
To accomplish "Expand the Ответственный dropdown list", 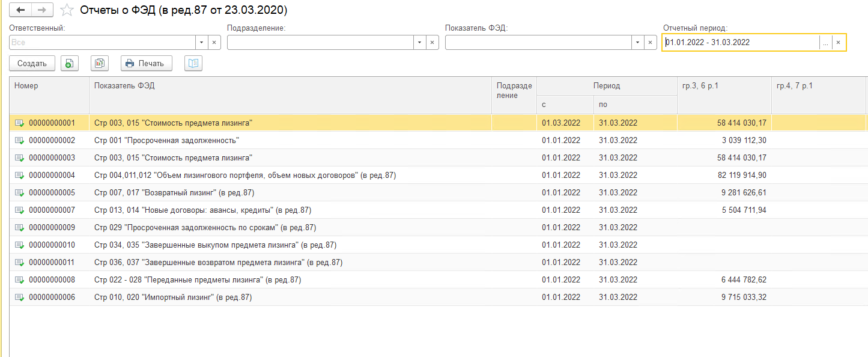I will (x=202, y=43).
